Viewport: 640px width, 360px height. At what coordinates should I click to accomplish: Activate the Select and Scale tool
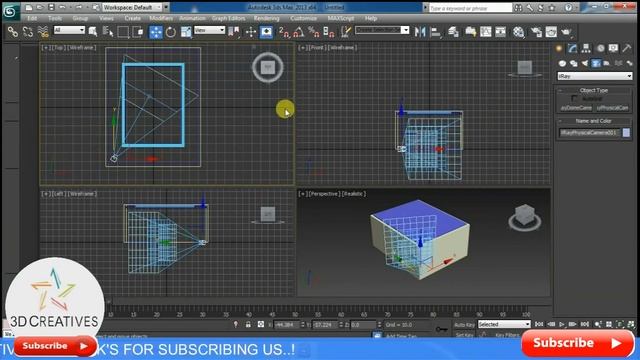click(186, 31)
